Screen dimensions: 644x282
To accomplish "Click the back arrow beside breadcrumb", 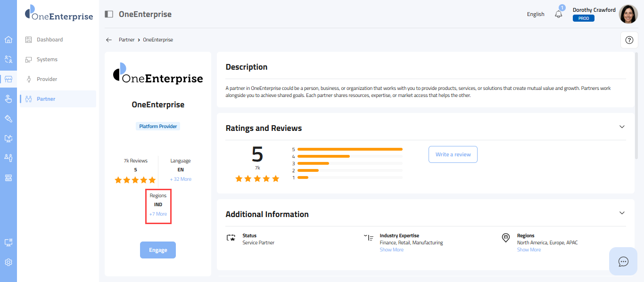I will point(109,40).
